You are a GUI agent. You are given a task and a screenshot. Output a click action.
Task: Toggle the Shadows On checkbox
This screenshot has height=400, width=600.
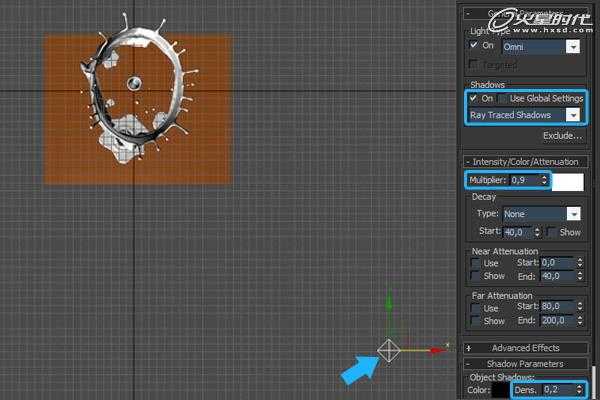tap(473, 98)
